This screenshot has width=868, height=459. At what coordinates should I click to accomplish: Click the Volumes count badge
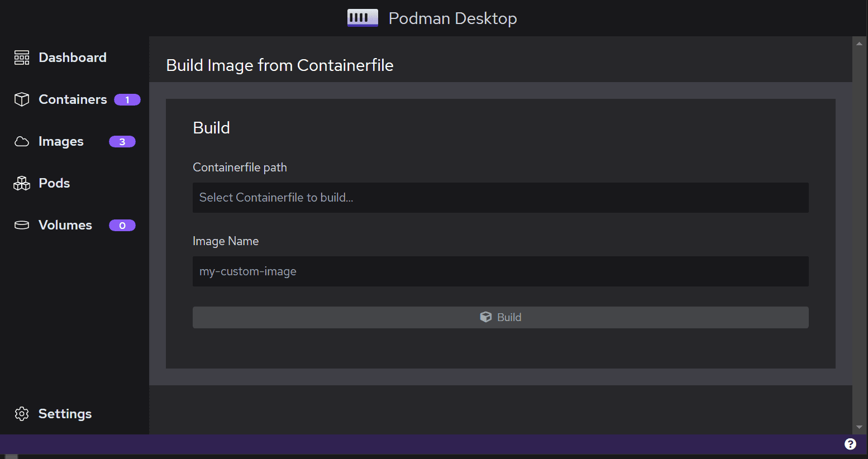[x=122, y=226]
